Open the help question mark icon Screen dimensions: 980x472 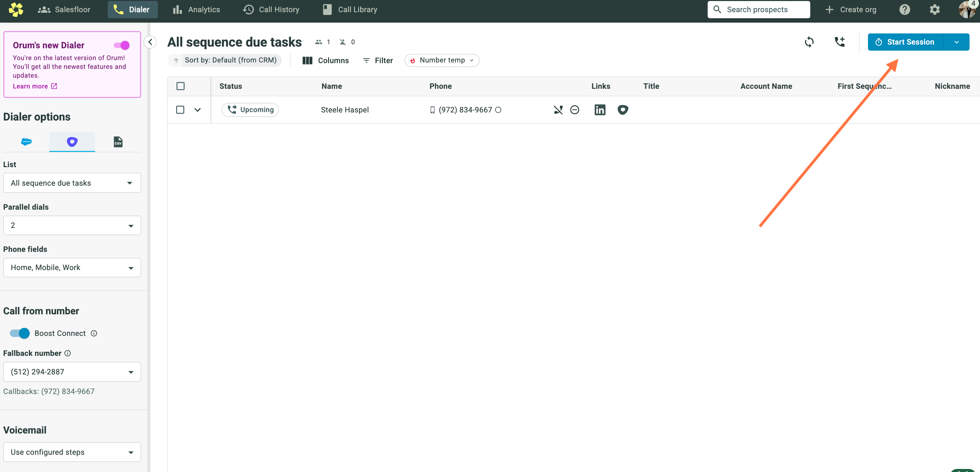905,9
